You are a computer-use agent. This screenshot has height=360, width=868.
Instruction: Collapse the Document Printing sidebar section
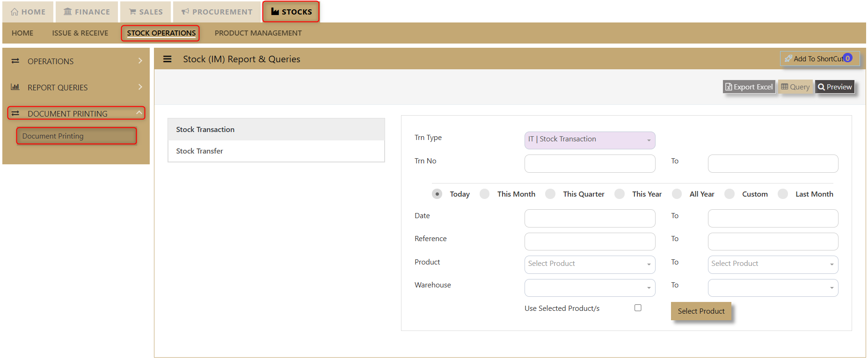pos(139,113)
